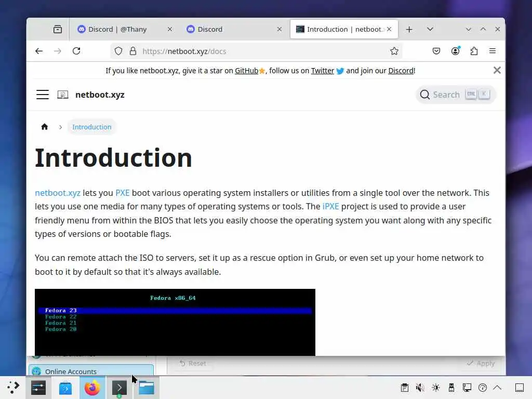
Task: Open the updates notifier tray icon
Action: [x=483, y=388]
